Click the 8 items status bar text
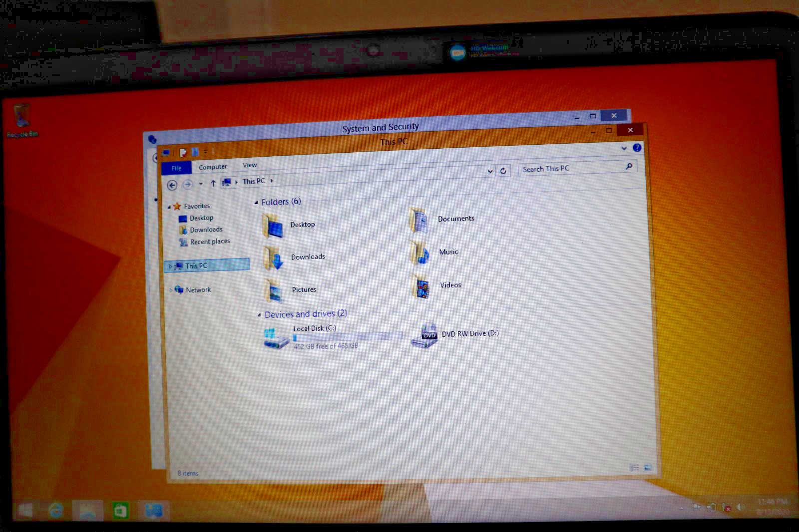Screen dimensions: 799x532 (x=188, y=473)
